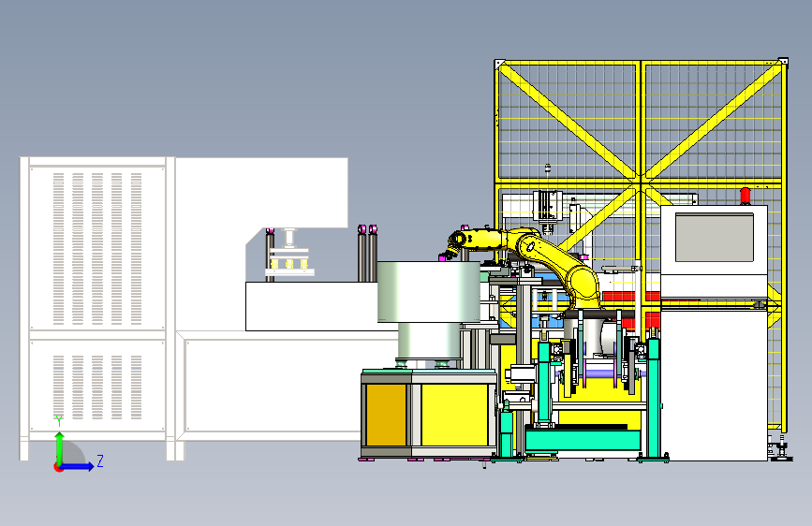The width and height of the screenshot is (812, 526).
Task: Click the blue Z axis arrow
Action: pos(80,466)
